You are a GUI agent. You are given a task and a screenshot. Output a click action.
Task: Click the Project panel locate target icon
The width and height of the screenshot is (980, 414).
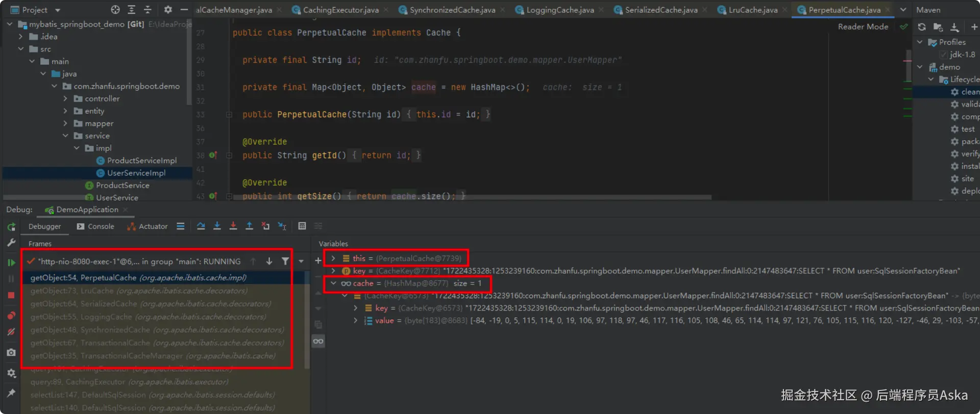[115, 10]
